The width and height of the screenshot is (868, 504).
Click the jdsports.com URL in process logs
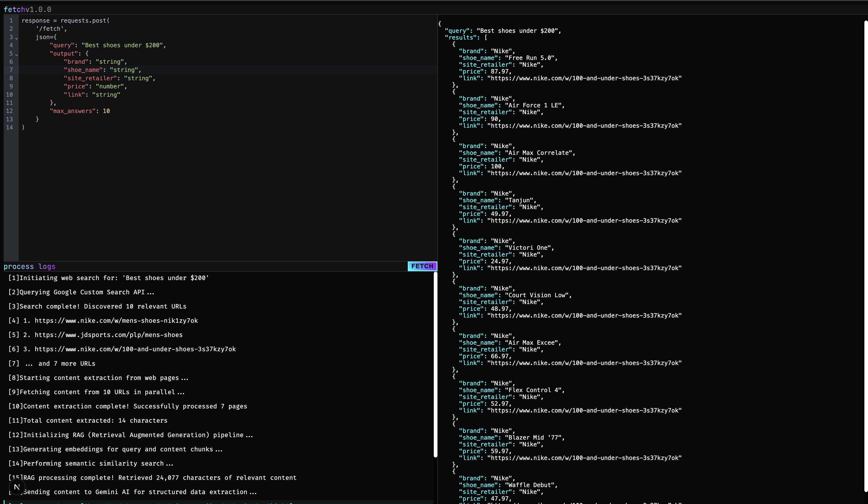pos(108,335)
